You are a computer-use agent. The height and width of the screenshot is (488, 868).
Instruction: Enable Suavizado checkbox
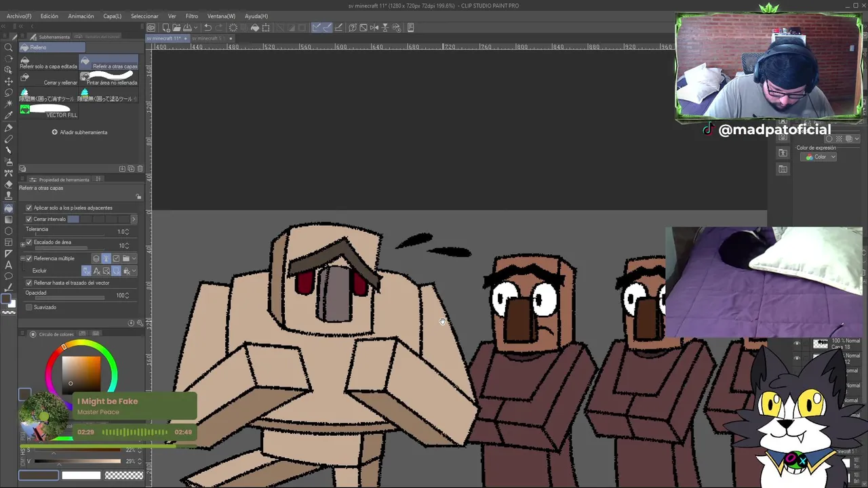click(x=28, y=307)
